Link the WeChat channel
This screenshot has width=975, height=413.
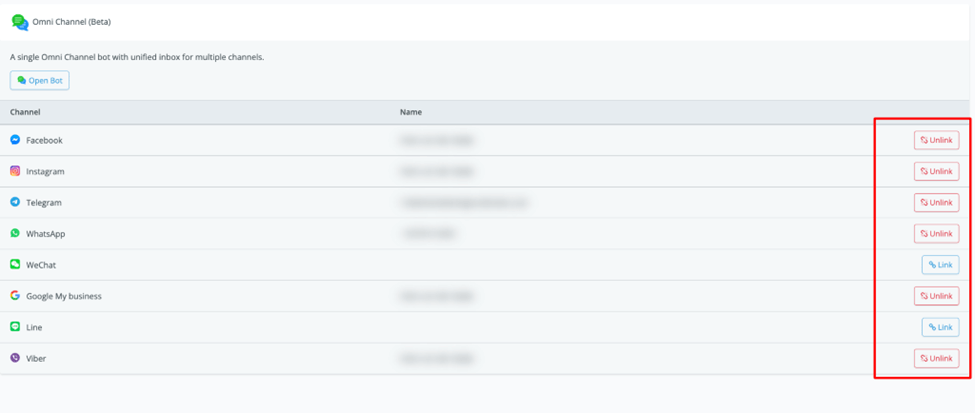click(940, 264)
